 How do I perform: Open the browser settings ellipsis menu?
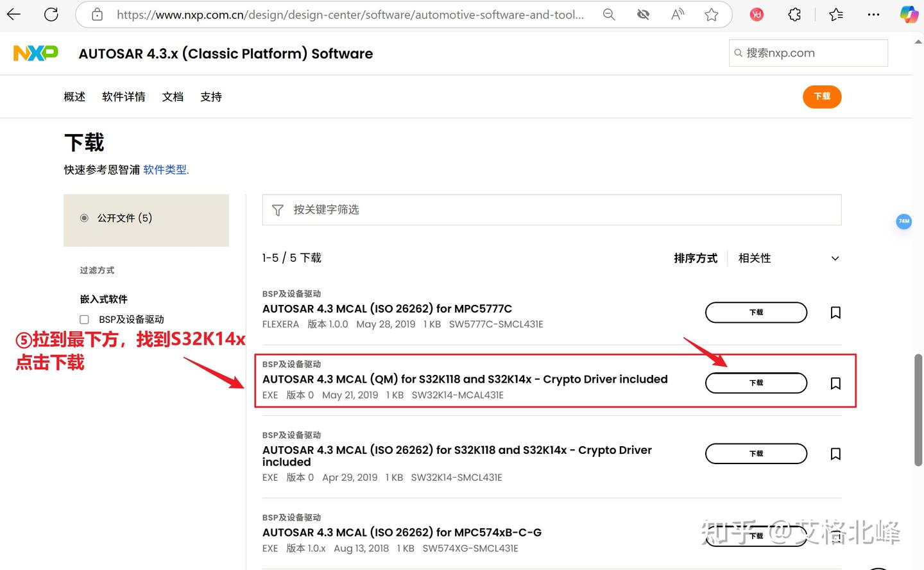[874, 14]
